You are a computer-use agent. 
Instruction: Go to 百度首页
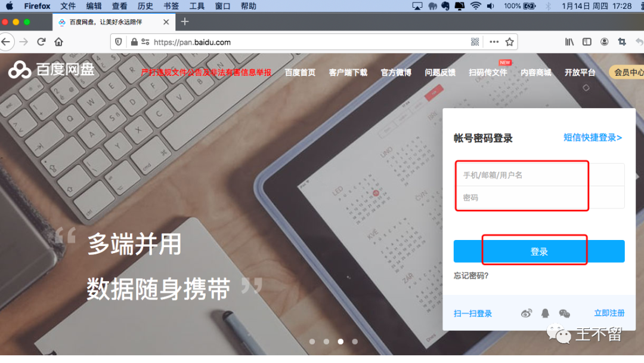tap(300, 72)
